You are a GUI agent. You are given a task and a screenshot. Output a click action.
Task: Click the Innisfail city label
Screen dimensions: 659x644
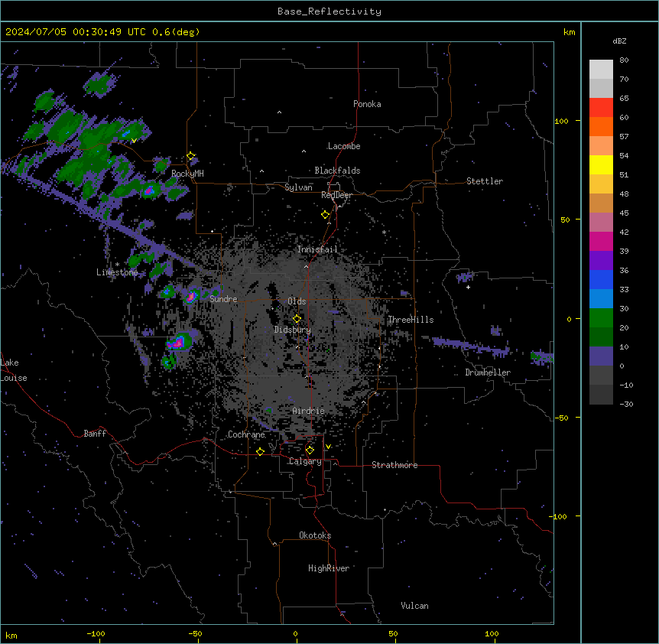317,249
